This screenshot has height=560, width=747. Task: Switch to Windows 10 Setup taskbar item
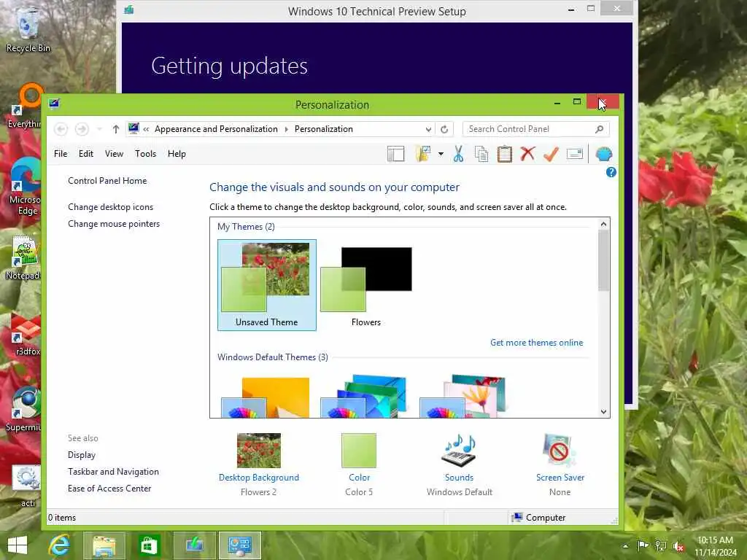(194, 545)
